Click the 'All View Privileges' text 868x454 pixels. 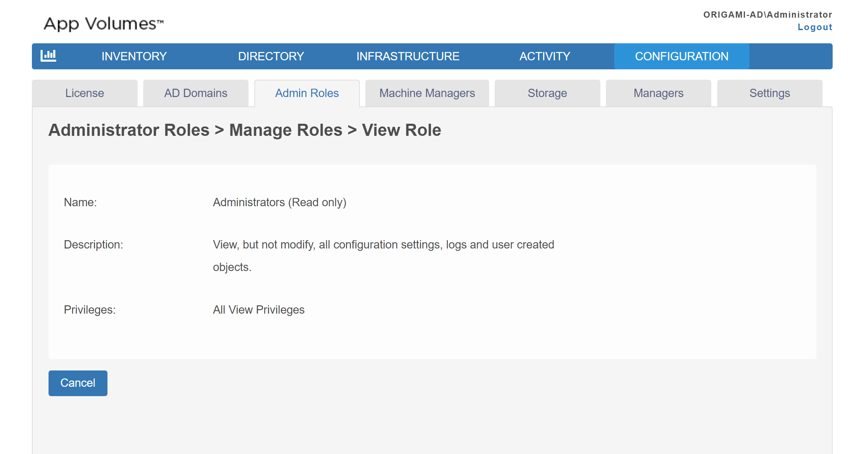259,310
